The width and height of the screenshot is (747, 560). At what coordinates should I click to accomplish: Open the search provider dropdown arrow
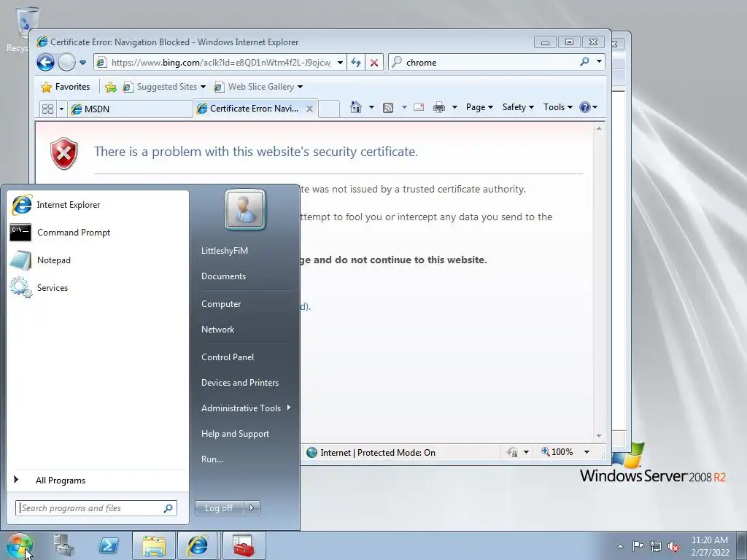click(599, 62)
